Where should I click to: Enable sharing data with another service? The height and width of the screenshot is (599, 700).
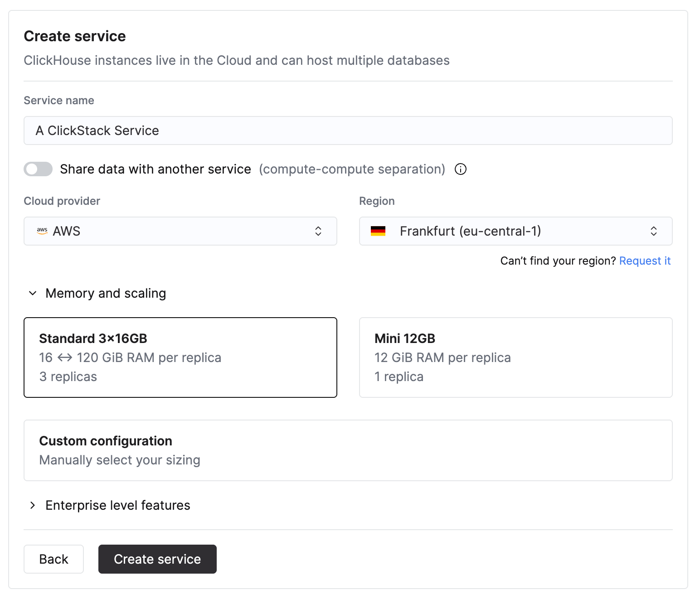click(x=38, y=169)
